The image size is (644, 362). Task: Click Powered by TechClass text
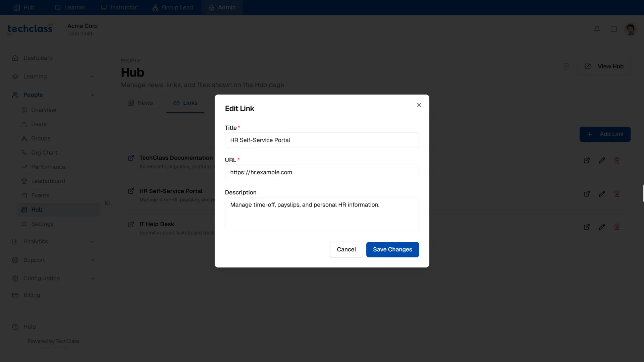[x=54, y=341]
